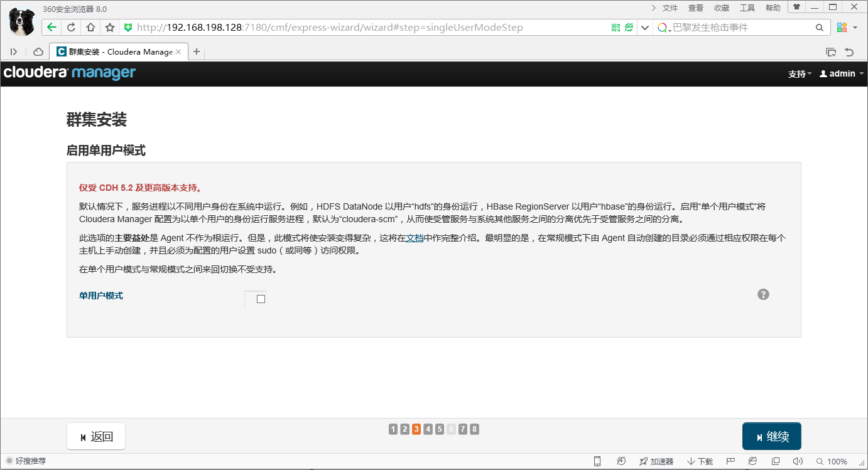Image resolution: width=868 pixels, height=470 pixels.
Task: Open the extensions grid icon
Action: coord(841,28)
